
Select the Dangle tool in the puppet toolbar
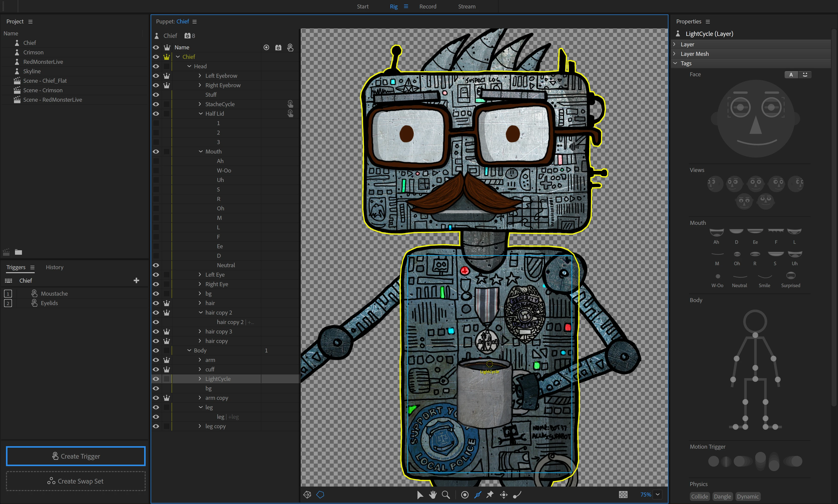click(x=516, y=495)
